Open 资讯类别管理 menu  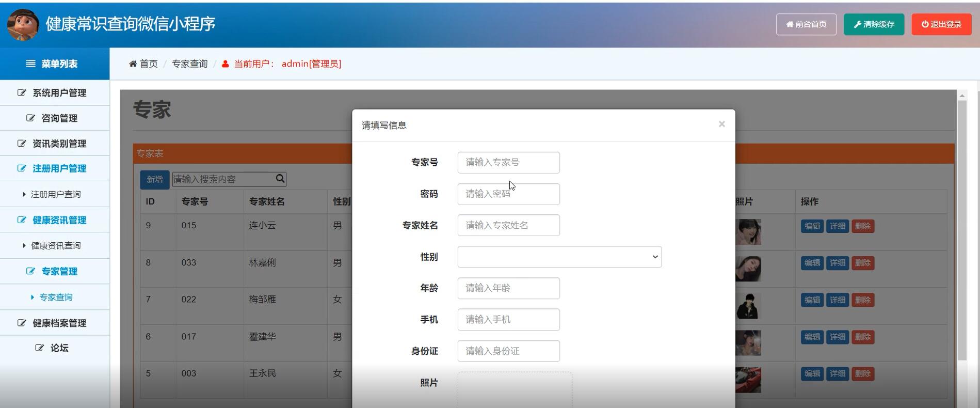click(55, 144)
